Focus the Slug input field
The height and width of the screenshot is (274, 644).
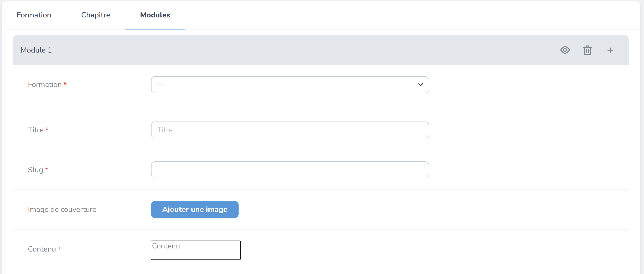click(x=290, y=170)
